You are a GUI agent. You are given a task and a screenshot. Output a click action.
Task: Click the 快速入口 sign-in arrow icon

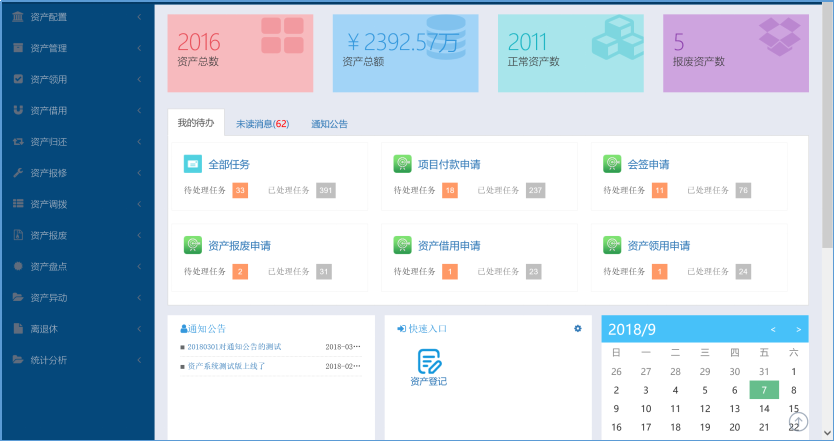(402, 329)
